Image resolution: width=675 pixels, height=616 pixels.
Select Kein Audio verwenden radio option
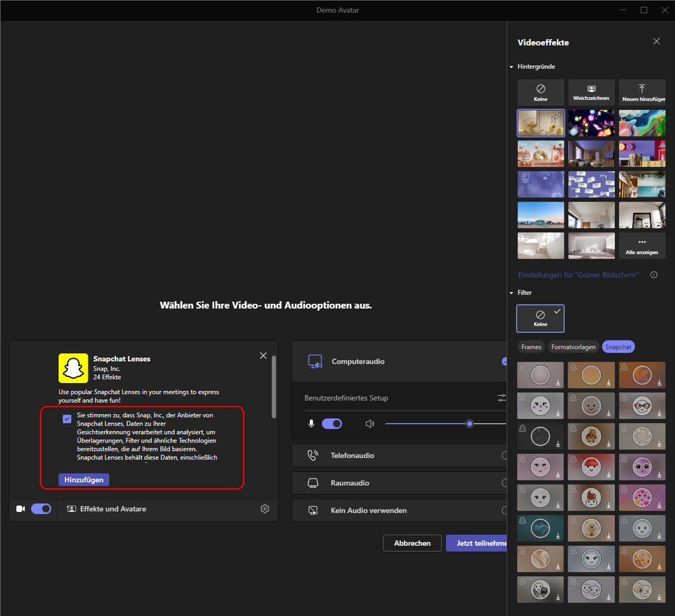pos(504,511)
